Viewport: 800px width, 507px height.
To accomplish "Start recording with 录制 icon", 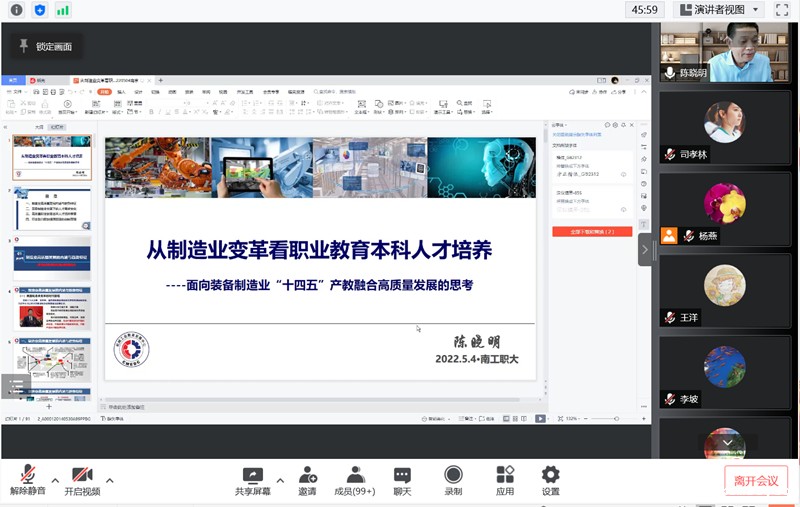I will click(453, 474).
